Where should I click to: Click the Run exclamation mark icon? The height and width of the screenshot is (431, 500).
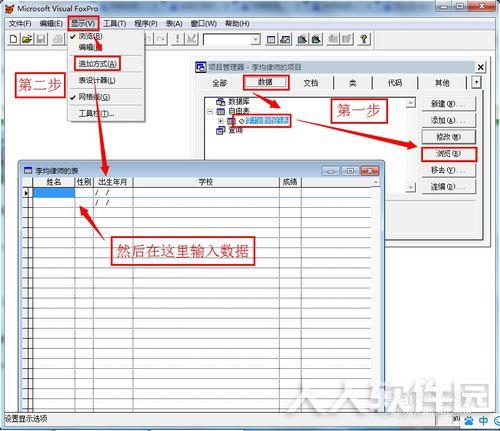click(x=178, y=39)
